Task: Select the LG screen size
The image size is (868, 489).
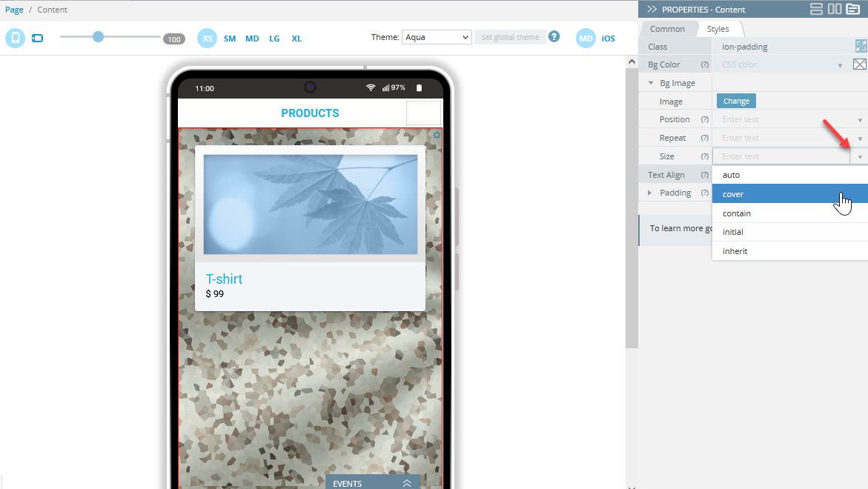Action: pyautogui.click(x=274, y=39)
